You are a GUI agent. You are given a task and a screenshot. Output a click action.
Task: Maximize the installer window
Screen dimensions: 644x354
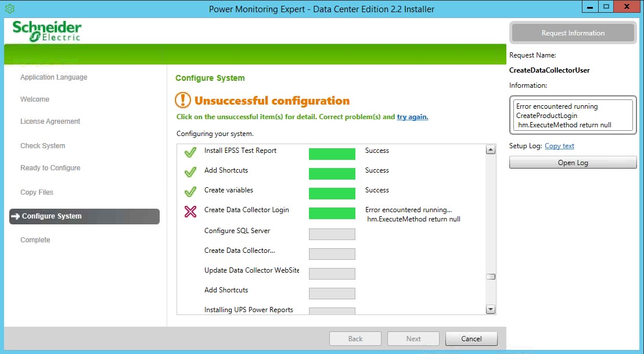[606, 7]
